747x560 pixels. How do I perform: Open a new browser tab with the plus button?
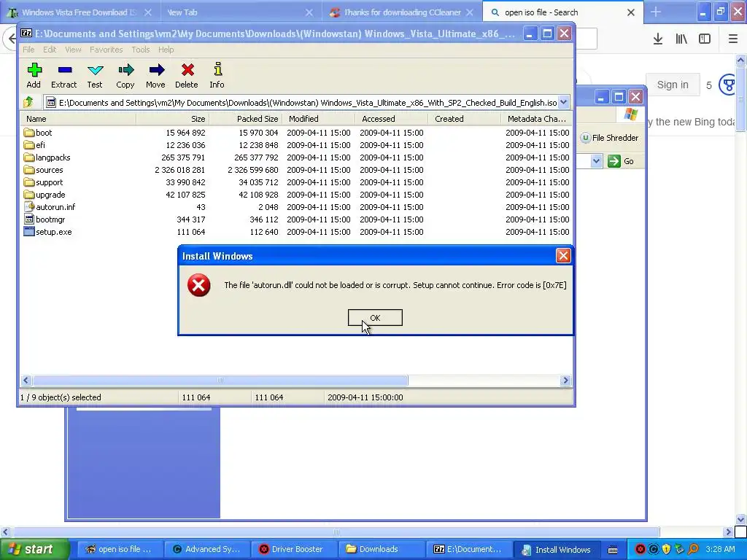(x=656, y=12)
